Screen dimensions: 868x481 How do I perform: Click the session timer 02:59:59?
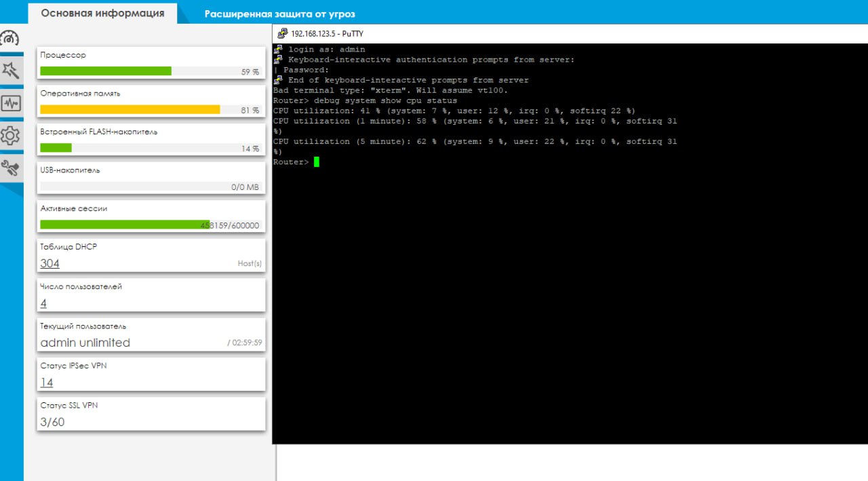point(245,343)
